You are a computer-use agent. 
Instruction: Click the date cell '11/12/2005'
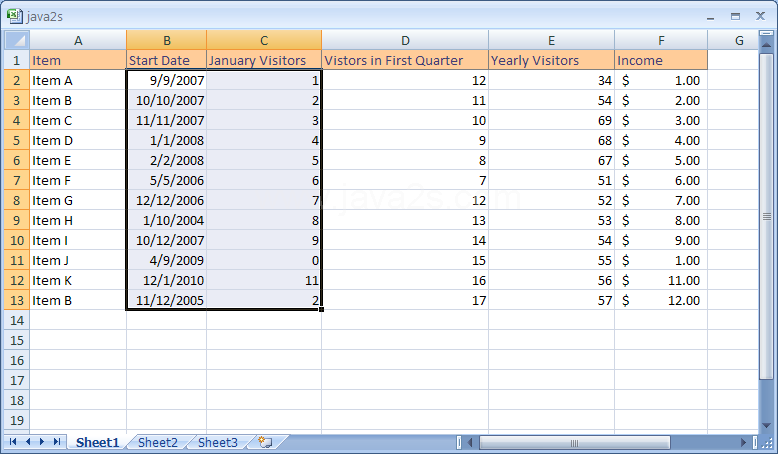[x=167, y=300]
